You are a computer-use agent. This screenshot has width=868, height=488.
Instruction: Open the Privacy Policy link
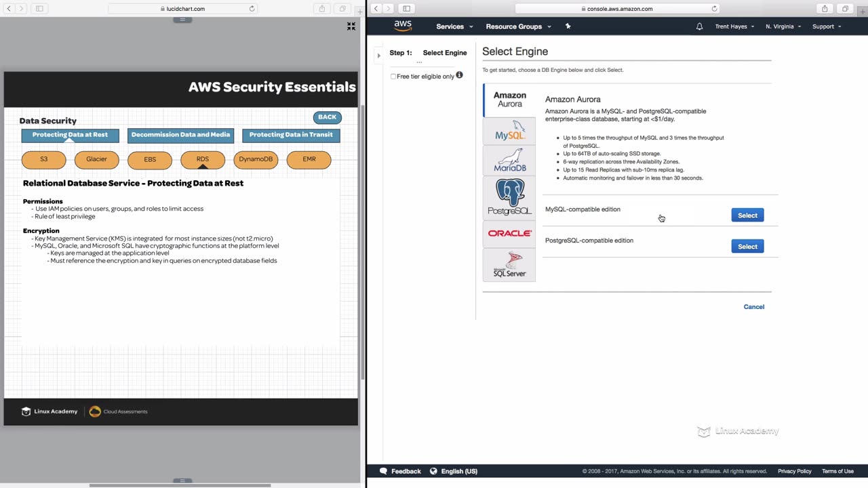click(794, 471)
